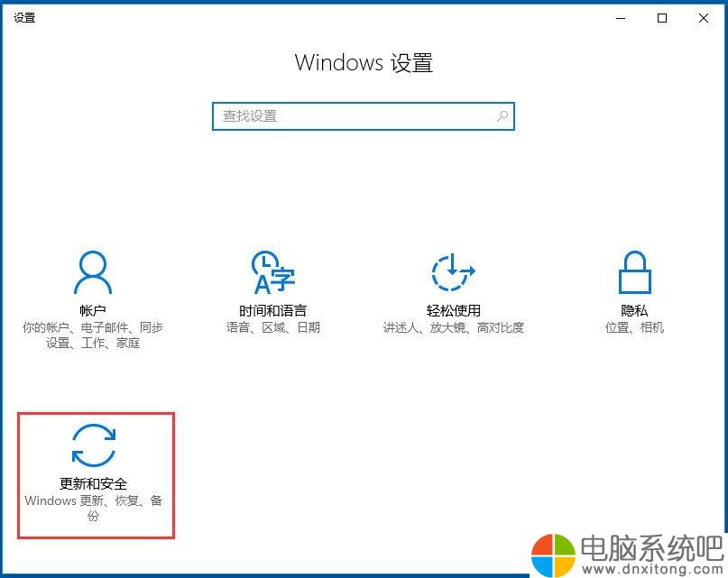This screenshot has width=728, height=578.
Task: Maximize the 设置 window
Action: click(x=662, y=18)
